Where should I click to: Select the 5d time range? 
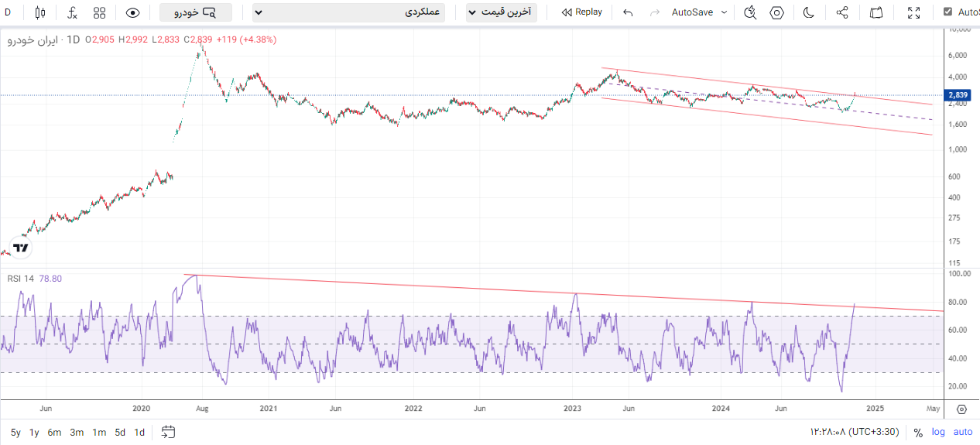[120, 433]
